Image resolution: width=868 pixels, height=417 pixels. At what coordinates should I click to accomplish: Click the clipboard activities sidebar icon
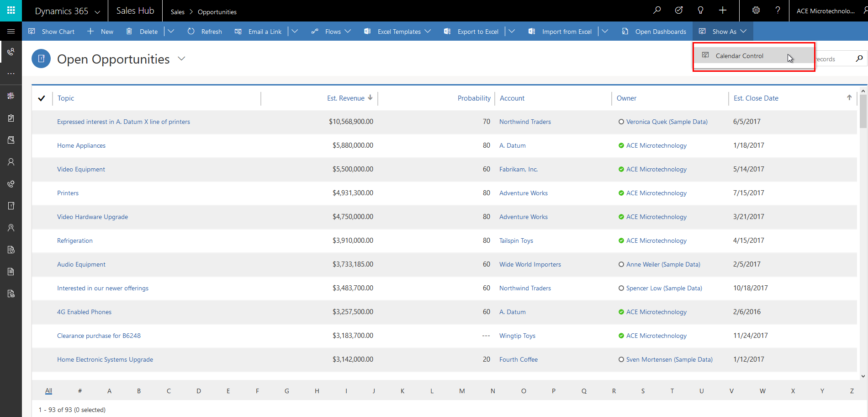coord(11,118)
